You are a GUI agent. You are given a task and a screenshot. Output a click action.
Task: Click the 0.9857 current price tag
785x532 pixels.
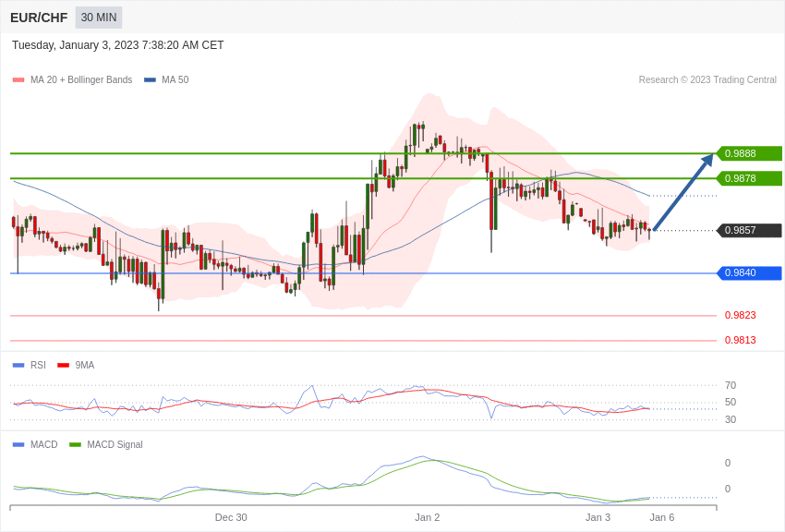(750, 230)
